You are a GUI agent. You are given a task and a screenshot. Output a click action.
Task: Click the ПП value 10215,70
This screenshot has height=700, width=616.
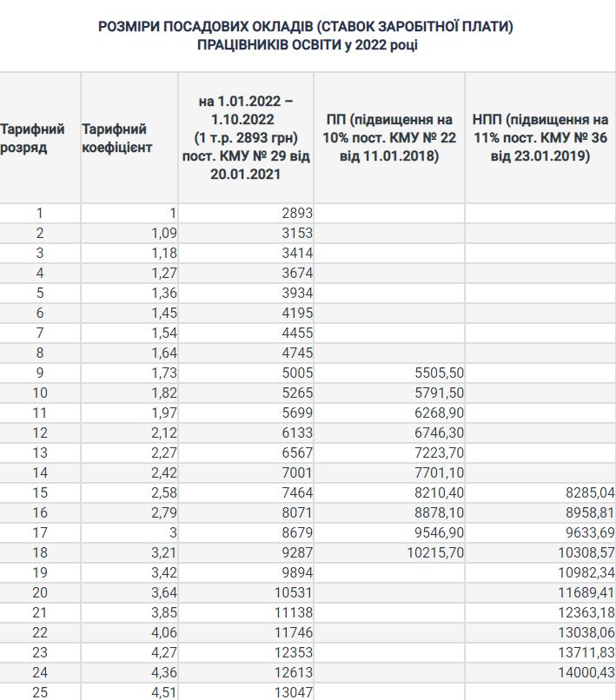pyautogui.click(x=434, y=552)
